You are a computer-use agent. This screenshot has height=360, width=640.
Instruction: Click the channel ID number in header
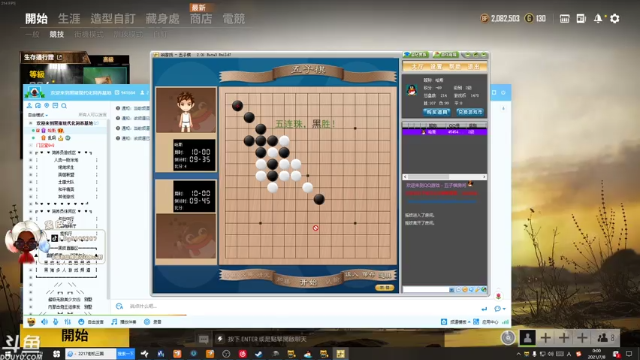128,93
